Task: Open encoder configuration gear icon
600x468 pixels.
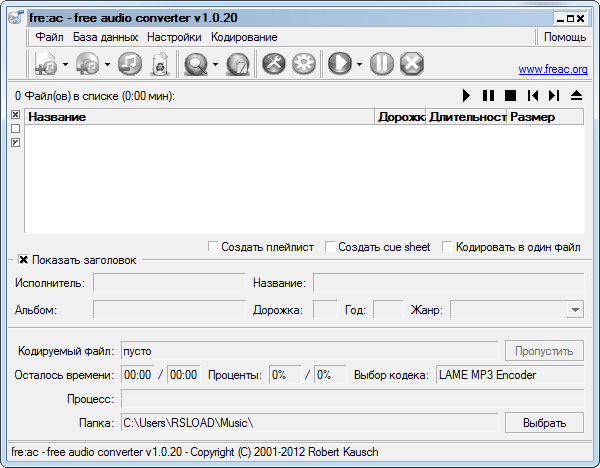Action: coord(304,64)
